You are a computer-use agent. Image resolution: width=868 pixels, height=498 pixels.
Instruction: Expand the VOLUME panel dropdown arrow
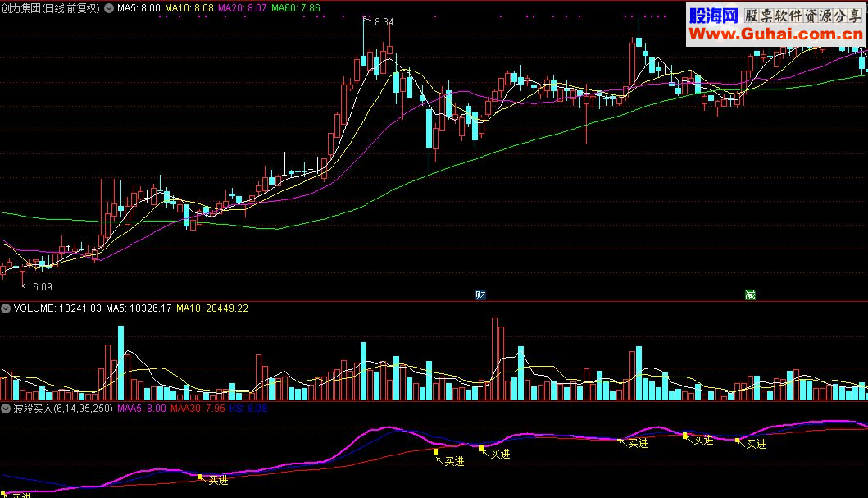click(6, 308)
